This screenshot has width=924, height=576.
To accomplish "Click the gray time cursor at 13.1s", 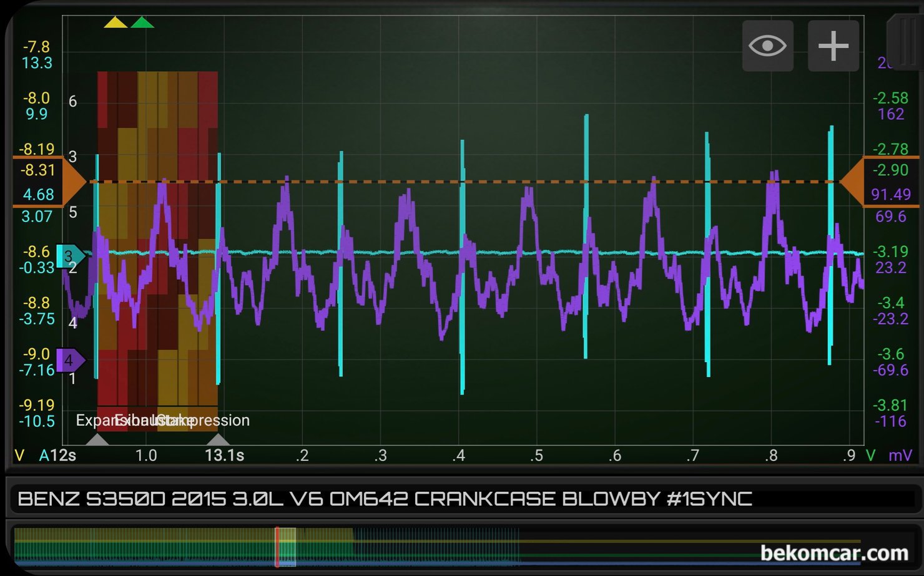I will (x=218, y=439).
